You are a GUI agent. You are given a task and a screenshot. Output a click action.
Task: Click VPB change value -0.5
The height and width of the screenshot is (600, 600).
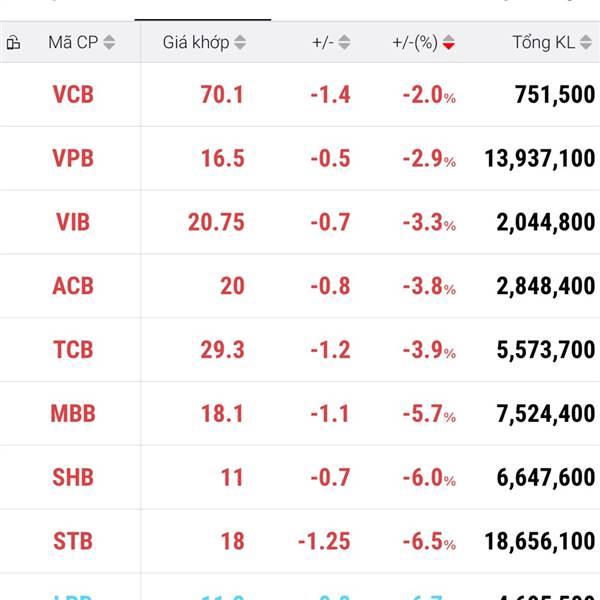330,158
